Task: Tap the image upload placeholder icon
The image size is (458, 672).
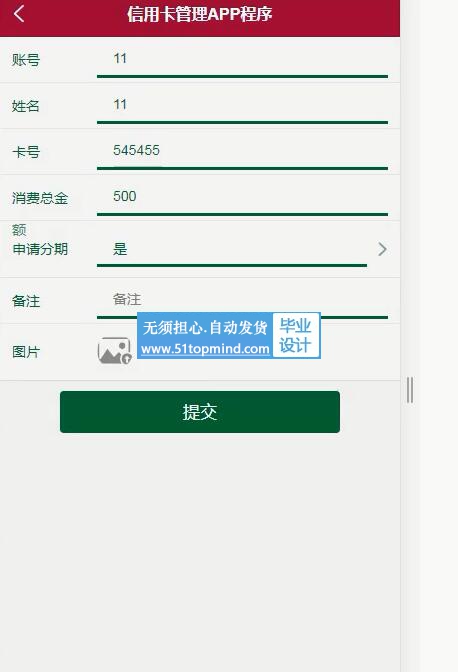Action: [114, 351]
